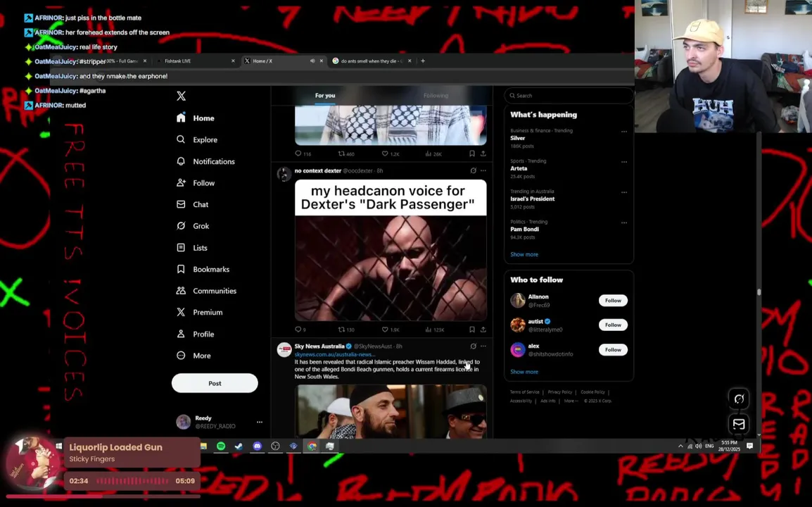
Task: Click the Profile icon in the sidebar
Action: click(181, 334)
